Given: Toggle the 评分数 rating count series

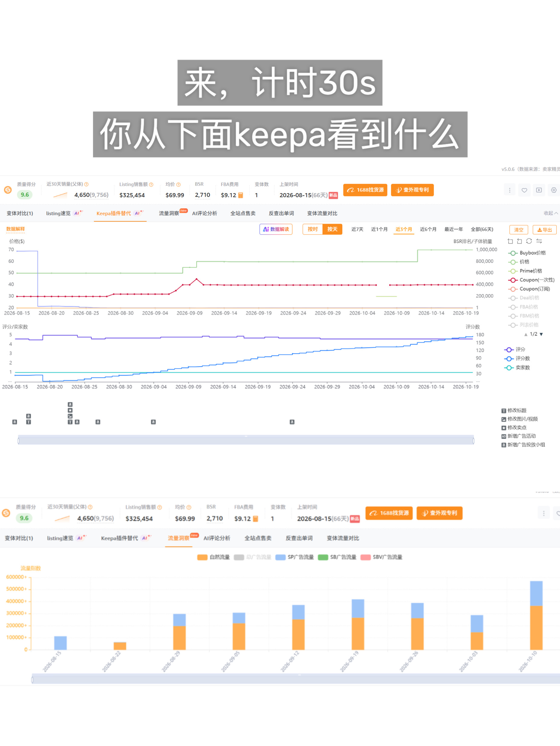Looking at the screenshot, I should click(x=517, y=358).
